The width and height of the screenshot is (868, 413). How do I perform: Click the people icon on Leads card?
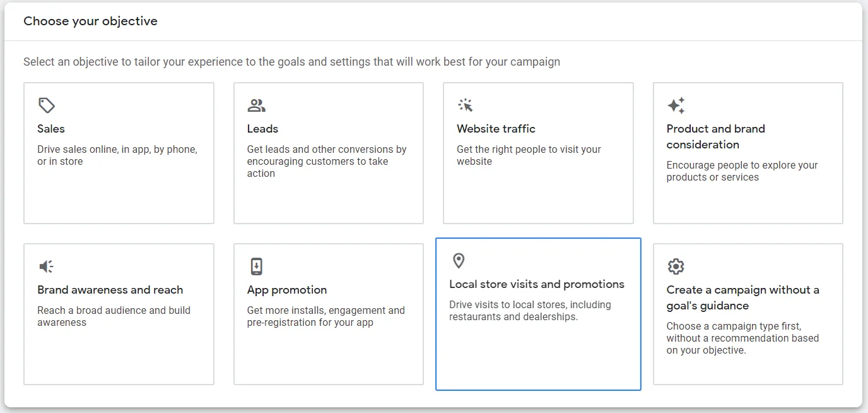255,105
